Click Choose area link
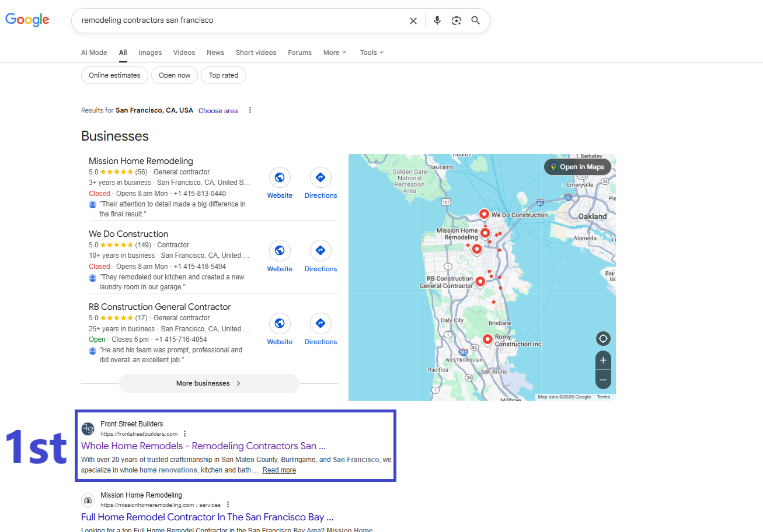The width and height of the screenshot is (763, 532). tap(218, 111)
